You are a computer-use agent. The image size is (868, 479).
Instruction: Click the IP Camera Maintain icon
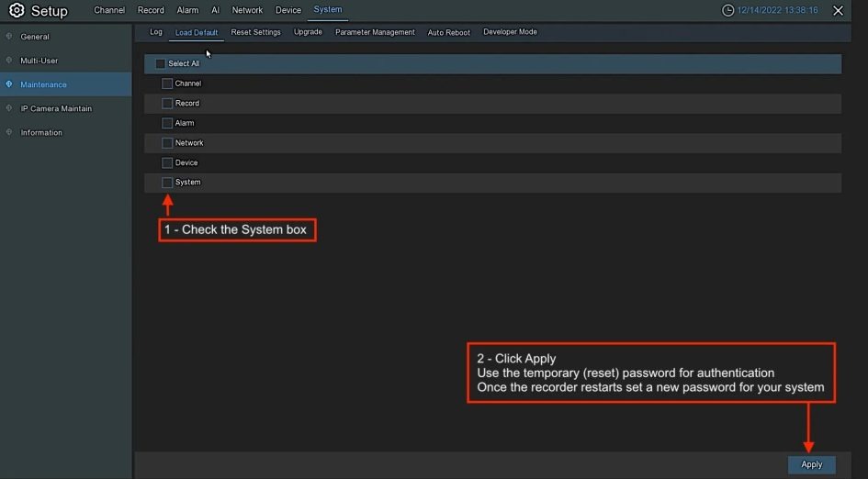coord(9,108)
